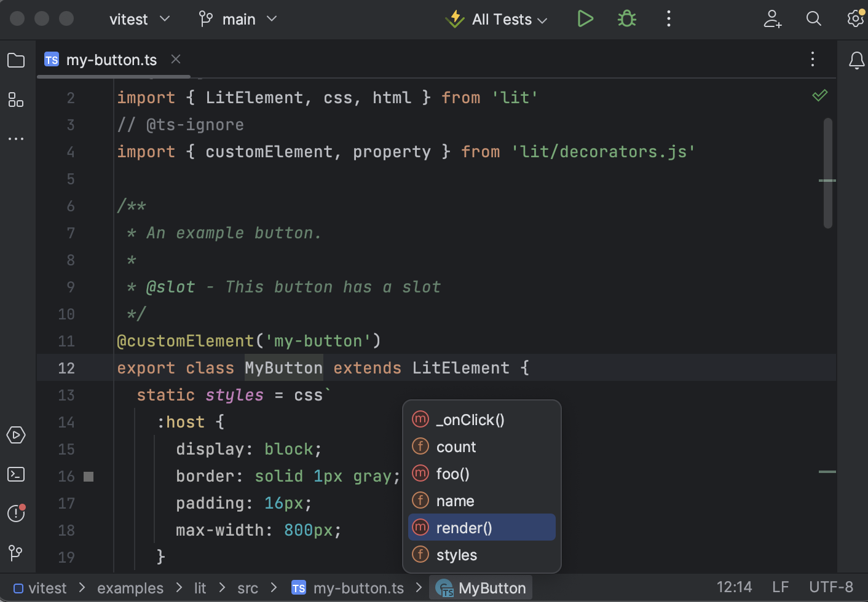Open the Terminal tool window
868x602 pixels.
tap(16, 474)
